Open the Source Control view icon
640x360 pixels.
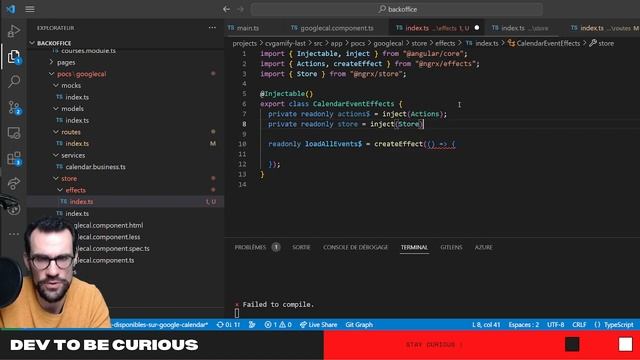tap(14, 107)
